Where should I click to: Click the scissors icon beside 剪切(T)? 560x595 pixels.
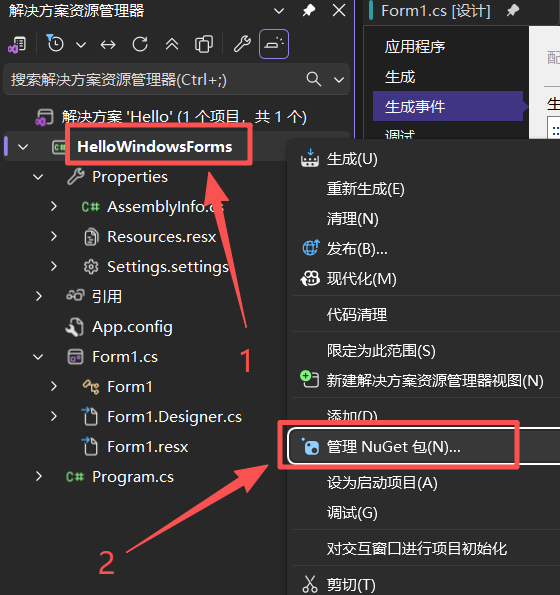(310, 584)
